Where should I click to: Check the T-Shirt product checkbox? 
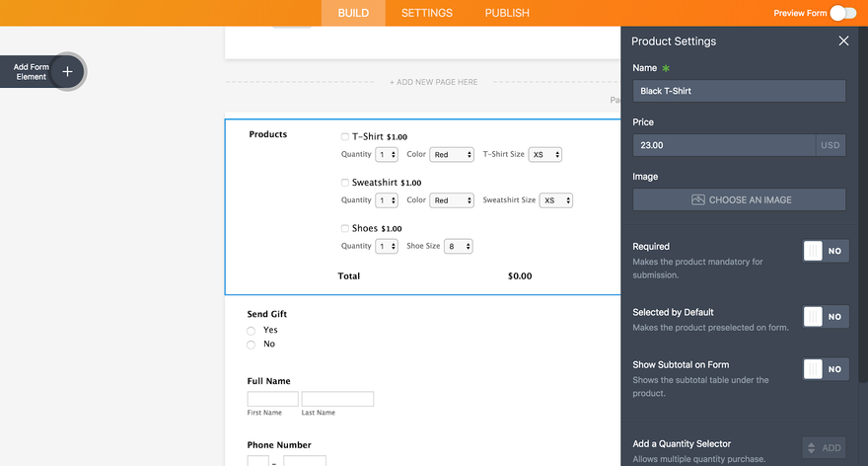[x=345, y=136]
